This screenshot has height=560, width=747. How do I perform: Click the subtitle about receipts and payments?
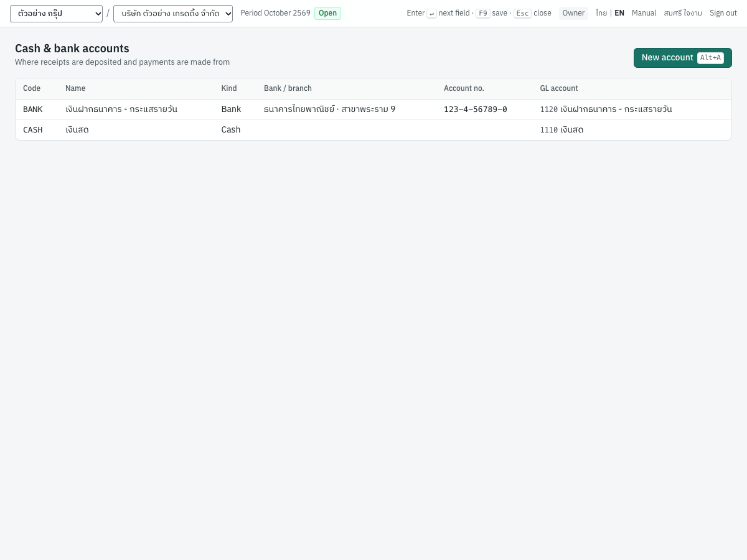[123, 62]
